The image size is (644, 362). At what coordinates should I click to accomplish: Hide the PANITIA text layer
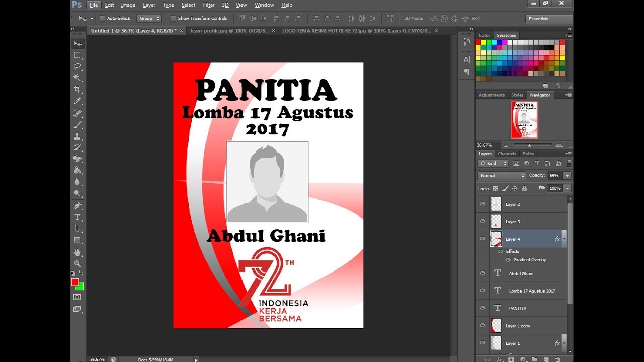pyautogui.click(x=482, y=308)
